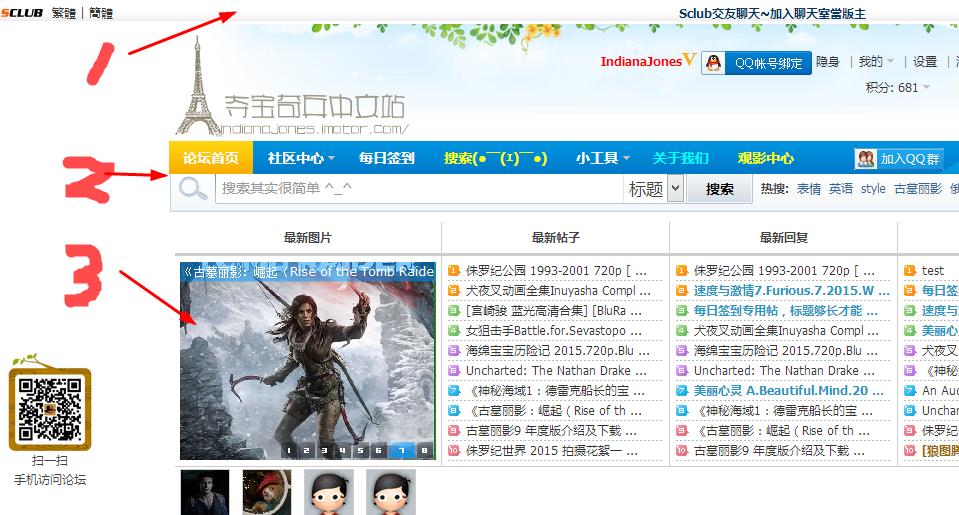
Task: Click the 加入QQ群 button
Action: 898,159
